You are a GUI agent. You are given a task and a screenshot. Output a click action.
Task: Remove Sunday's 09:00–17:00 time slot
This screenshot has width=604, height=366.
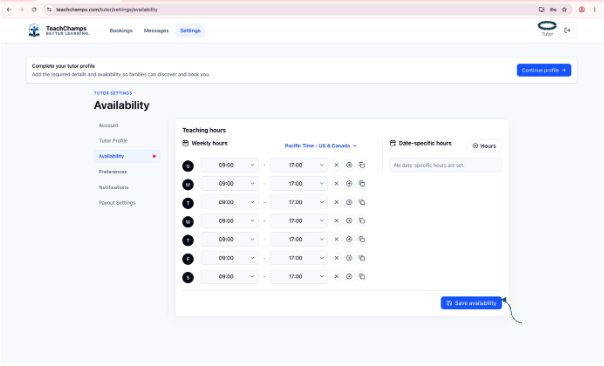[336, 165]
